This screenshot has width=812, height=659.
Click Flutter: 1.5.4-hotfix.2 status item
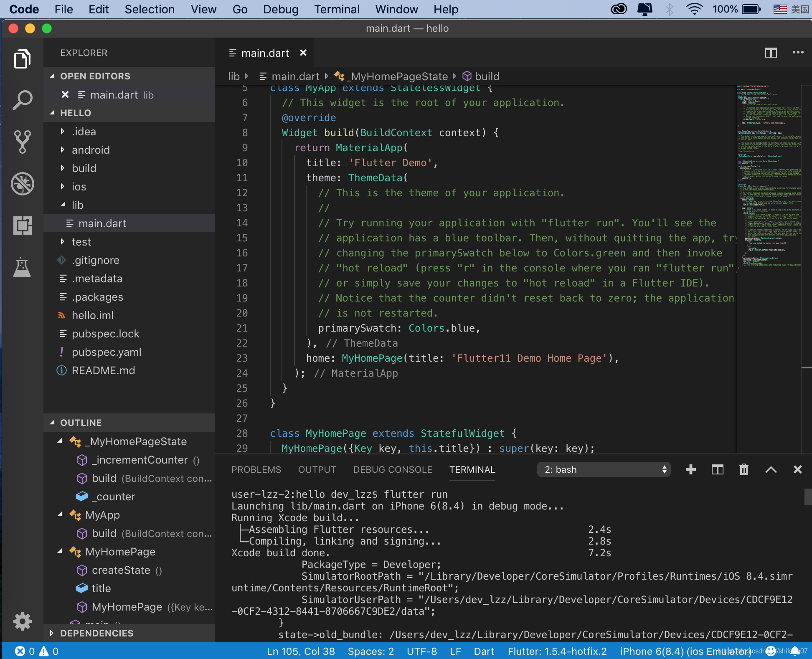[x=557, y=651]
